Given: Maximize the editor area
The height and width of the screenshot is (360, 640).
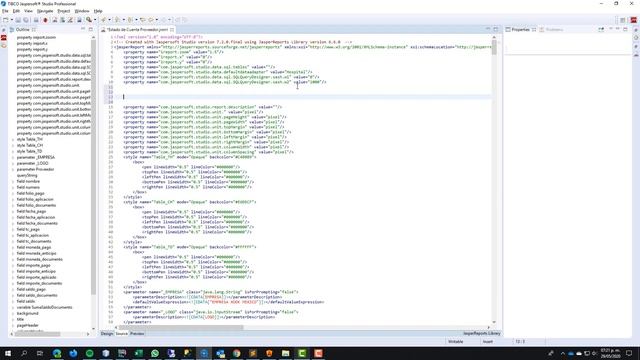Looking at the screenshot, I should 496,29.
